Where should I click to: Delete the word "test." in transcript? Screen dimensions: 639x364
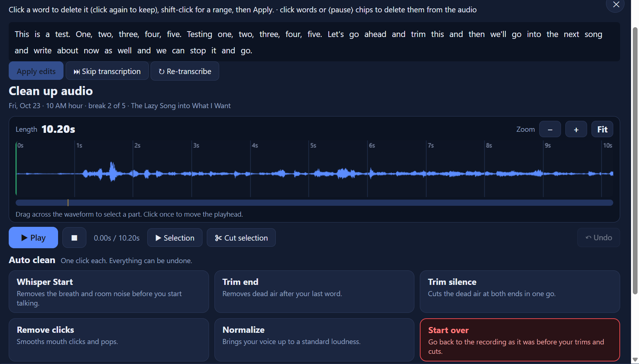pyautogui.click(x=62, y=34)
